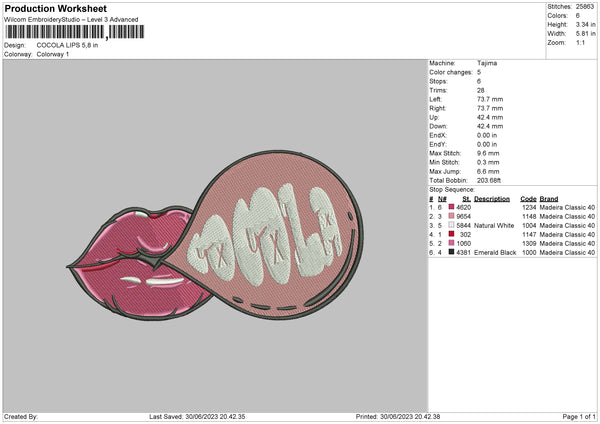Click the 'Natural White' description
600x424 pixels.
point(494,226)
